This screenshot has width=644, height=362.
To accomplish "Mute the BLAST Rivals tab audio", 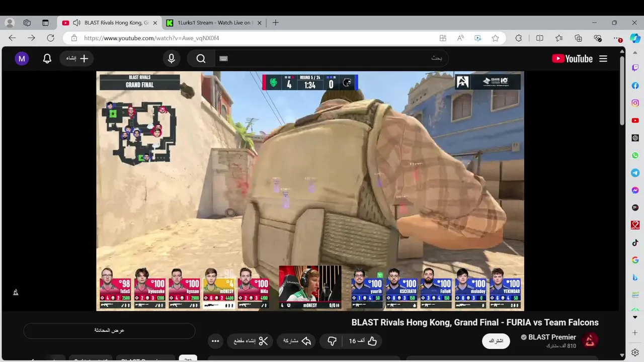I will tap(76, 23).
